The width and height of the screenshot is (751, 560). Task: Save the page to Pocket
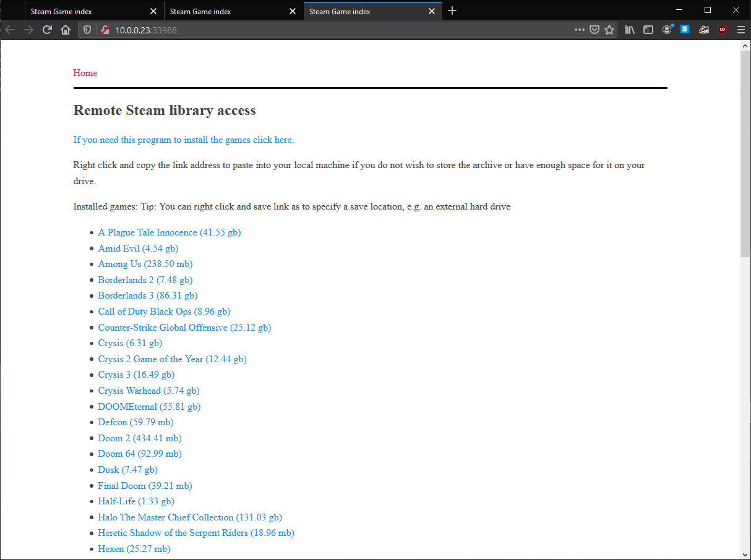click(594, 30)
